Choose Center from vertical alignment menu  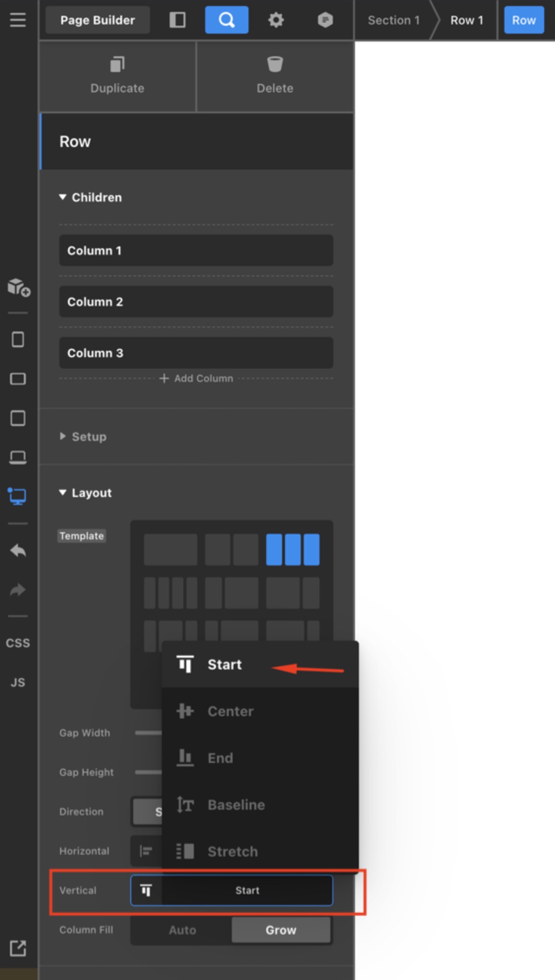pos(230,711)
